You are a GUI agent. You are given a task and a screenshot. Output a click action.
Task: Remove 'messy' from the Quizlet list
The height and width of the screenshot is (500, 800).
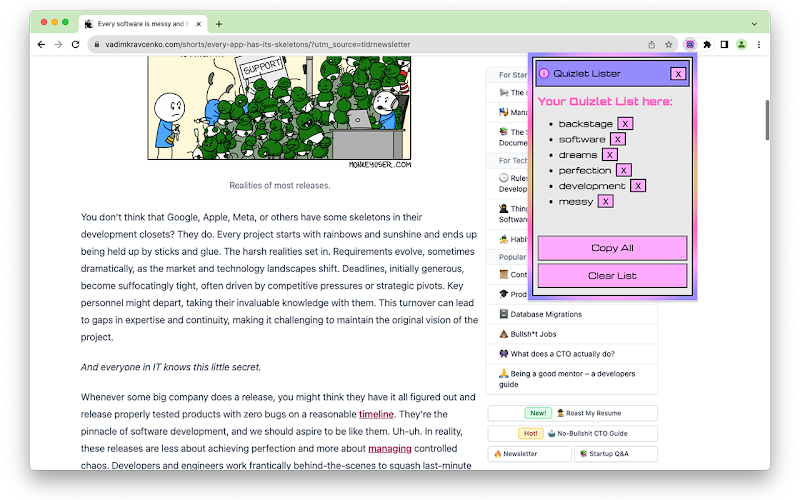coord(606,202)
